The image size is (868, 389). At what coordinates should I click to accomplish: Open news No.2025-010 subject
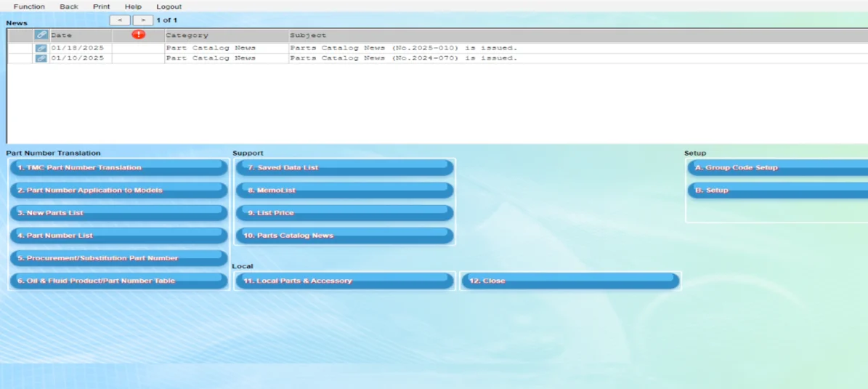pyautogui.click(x=404, y=48)
